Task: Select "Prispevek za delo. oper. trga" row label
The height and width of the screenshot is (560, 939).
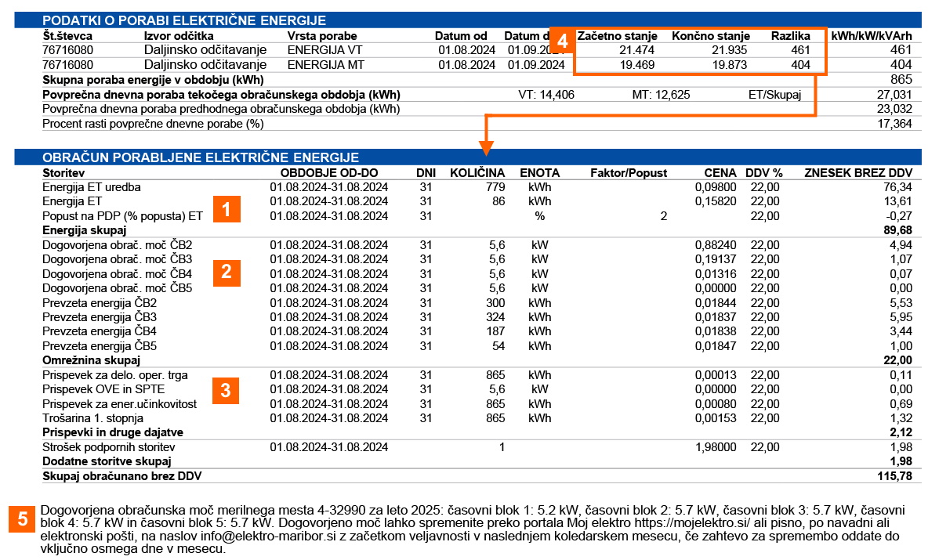Action: pyautogui.click(x=115, y=375)
